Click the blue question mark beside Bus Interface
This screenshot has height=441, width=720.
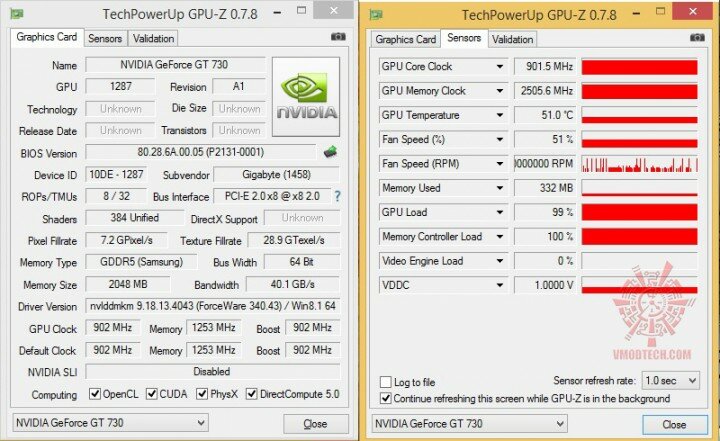point(338,197)
